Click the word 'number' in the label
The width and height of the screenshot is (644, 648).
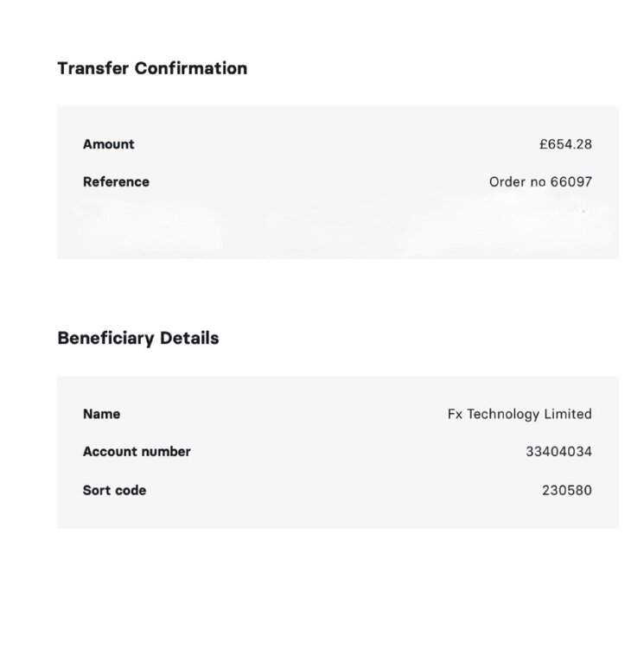pos(167,452)
